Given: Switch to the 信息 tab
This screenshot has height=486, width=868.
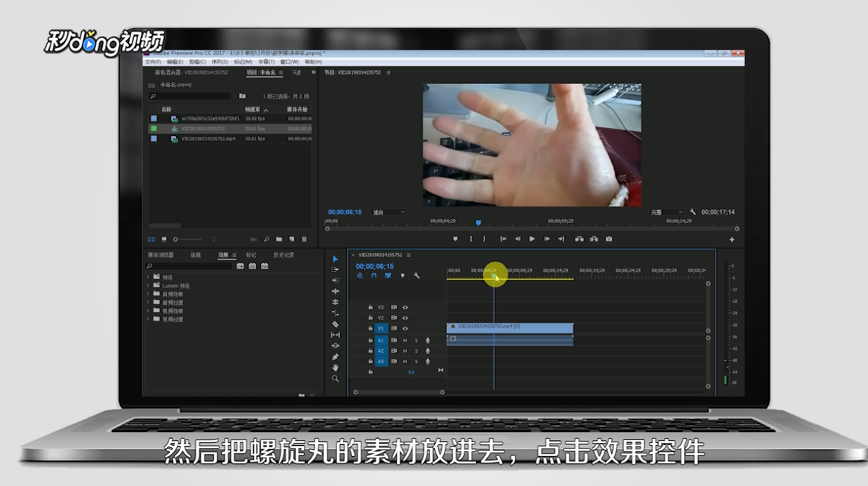Looking at the screenshot, I should coord(196,255).
